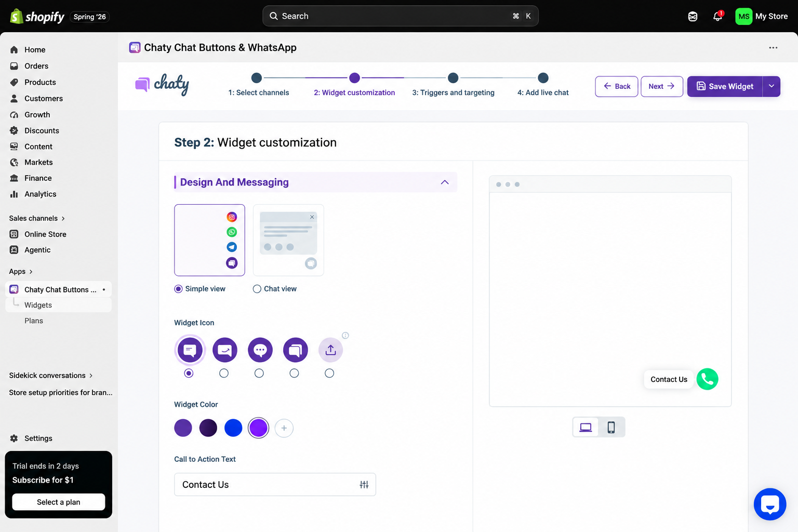Click the Analytics bar chart icon

click(14, 194)
